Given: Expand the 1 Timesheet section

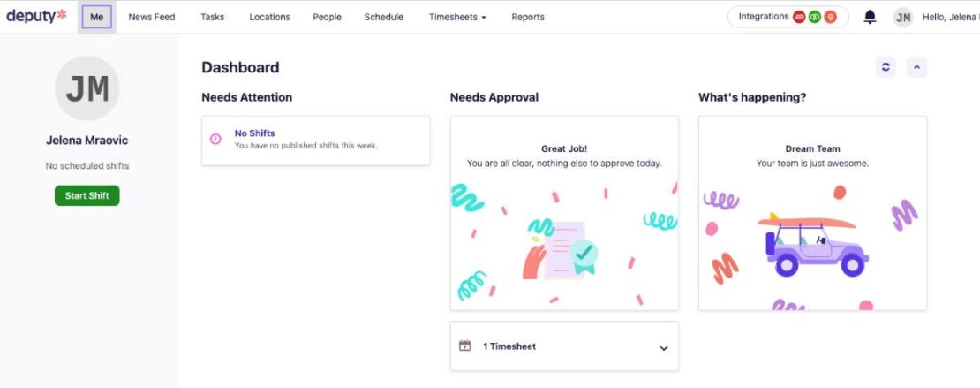Looking at the screenshot, I should click(x=664, y=348).
